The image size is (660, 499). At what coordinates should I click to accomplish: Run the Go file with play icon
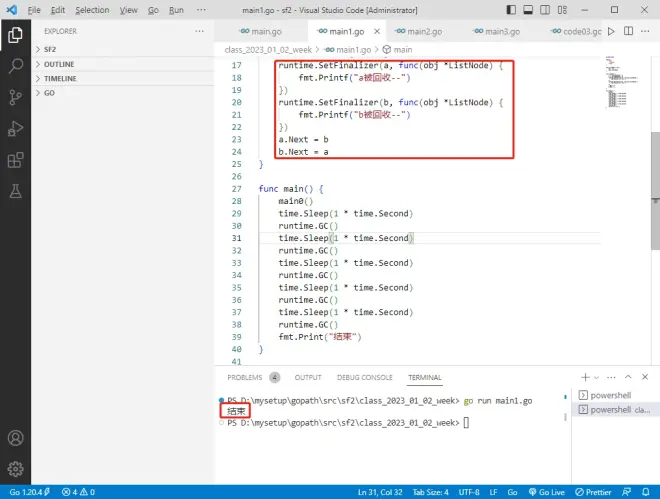pyautogui.click(x=611, y=31)
